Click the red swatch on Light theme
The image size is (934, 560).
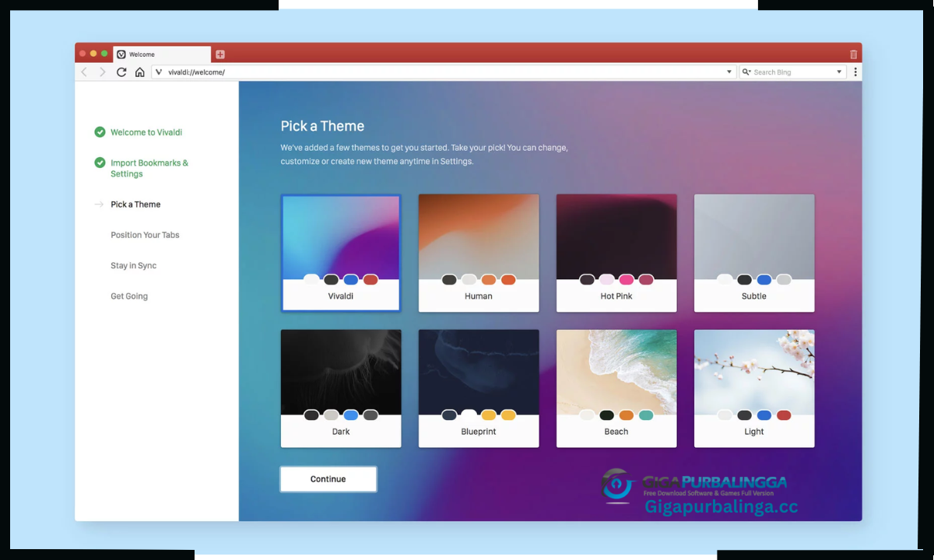pyautogui.click(x=784, y=415)
